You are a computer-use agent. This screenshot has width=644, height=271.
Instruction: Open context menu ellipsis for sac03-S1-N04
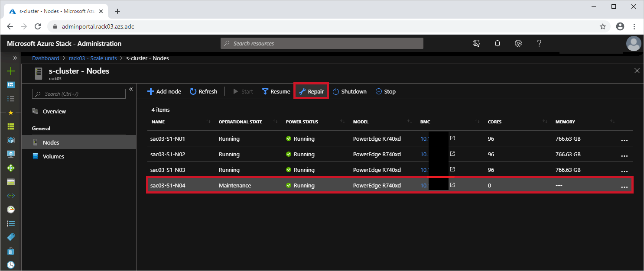point(624,187)
